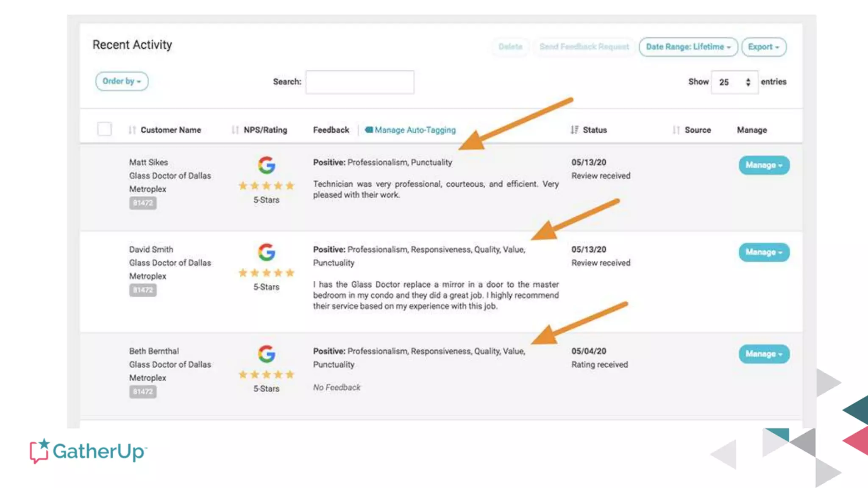The width and height of the screenshot is (868, 488).
Task: Click the Search input field
Action: (x=360, y=82)
